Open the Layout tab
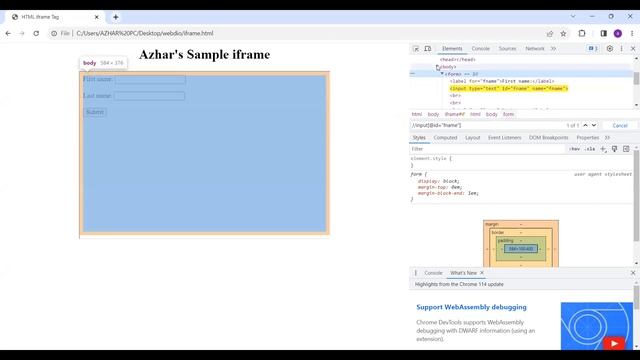 pos(473,138)
